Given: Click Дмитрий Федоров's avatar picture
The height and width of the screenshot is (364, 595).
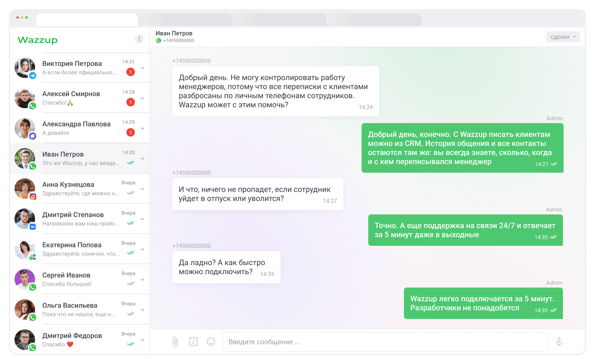Looking at the screenshot, I should pyautogui.click(x=25, y=340).
